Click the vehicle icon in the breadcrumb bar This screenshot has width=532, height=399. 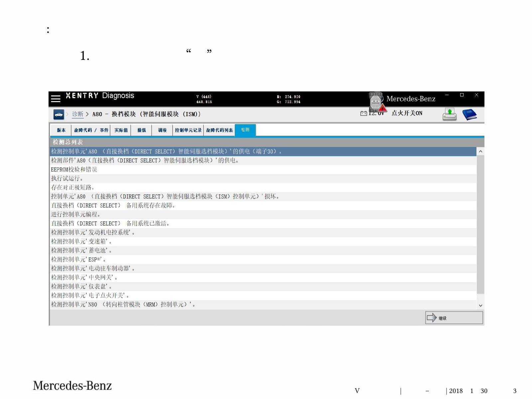(59, 115)
